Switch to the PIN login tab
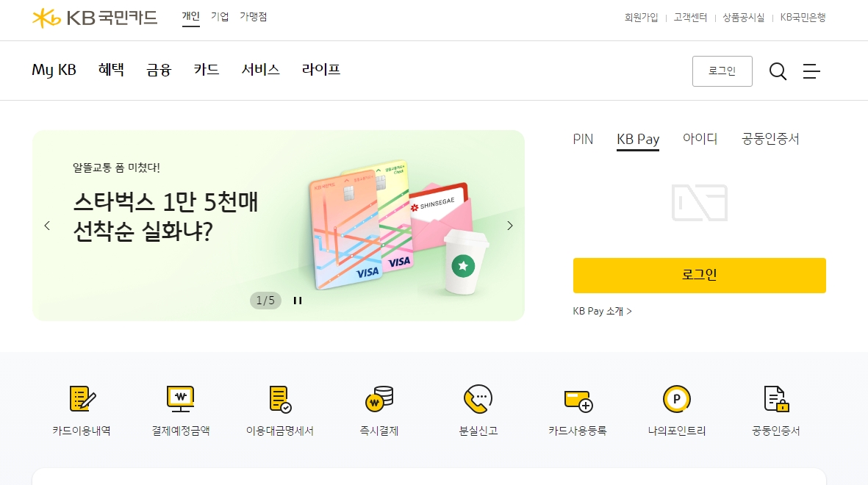The image size is (868, 485). (582, 139)
